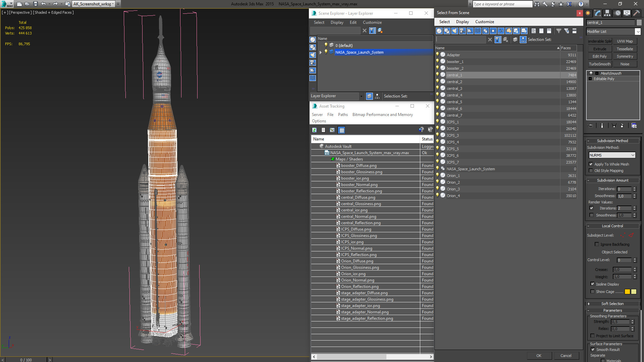Click Create New Layer icon in Scene Explorer
This screenshot has width=644, height=362.
[380, 31]
